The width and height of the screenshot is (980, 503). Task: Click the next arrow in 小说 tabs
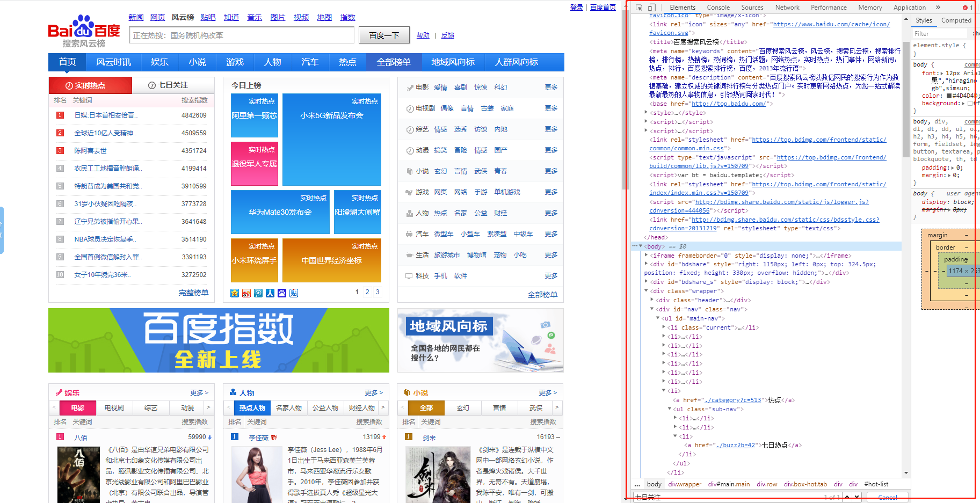[557, 408]
